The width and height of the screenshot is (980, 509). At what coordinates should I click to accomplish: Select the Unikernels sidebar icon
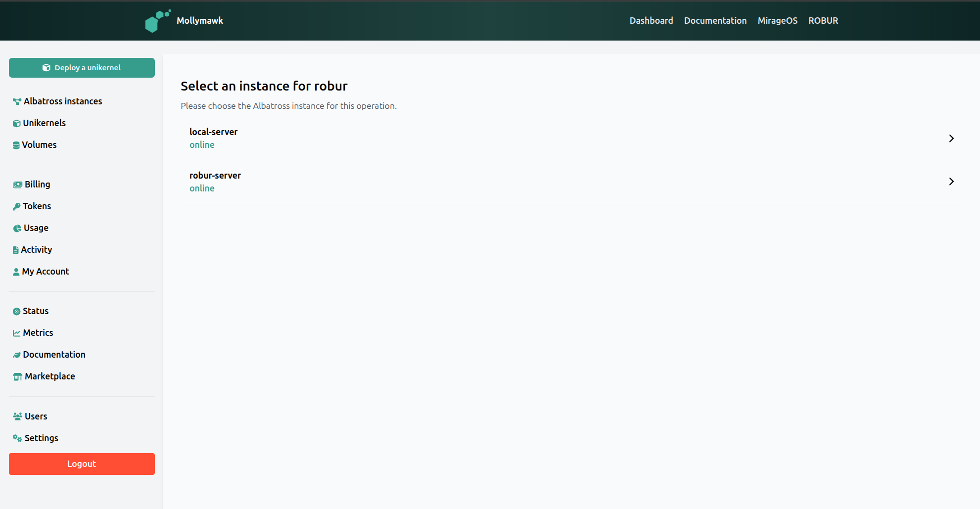pyautogui.click(x=16, y=123)
